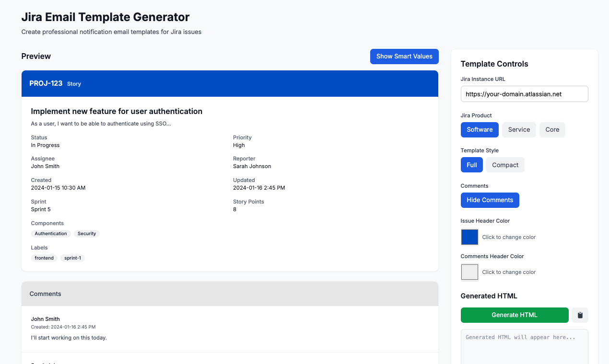Screen dimensions: 609x364
Task: Select Core Jira product
Action: pyautogui.click(x=552, y=129)
